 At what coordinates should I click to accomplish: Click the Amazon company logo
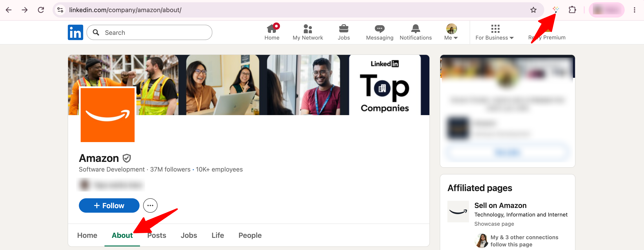click(107, 115)
